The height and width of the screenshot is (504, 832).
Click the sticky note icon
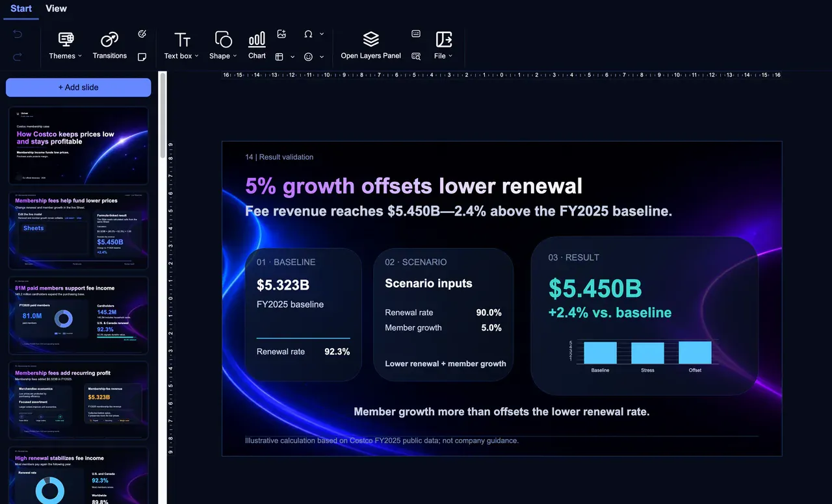pos(142,57)
